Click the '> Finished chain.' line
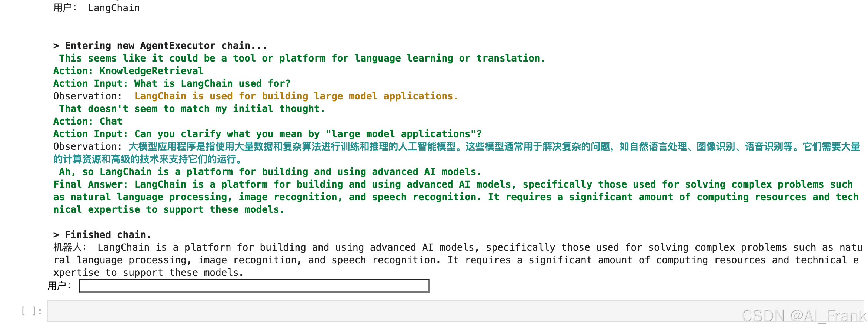Viewport: 868px width, 330px height. click(x=102, y=235)
